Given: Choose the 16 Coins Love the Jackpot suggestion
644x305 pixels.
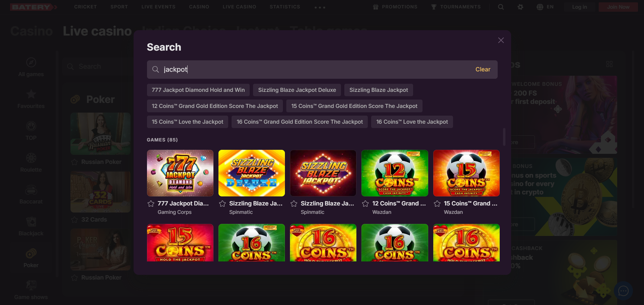Looking at the screenshot, I should pos(412,122).
